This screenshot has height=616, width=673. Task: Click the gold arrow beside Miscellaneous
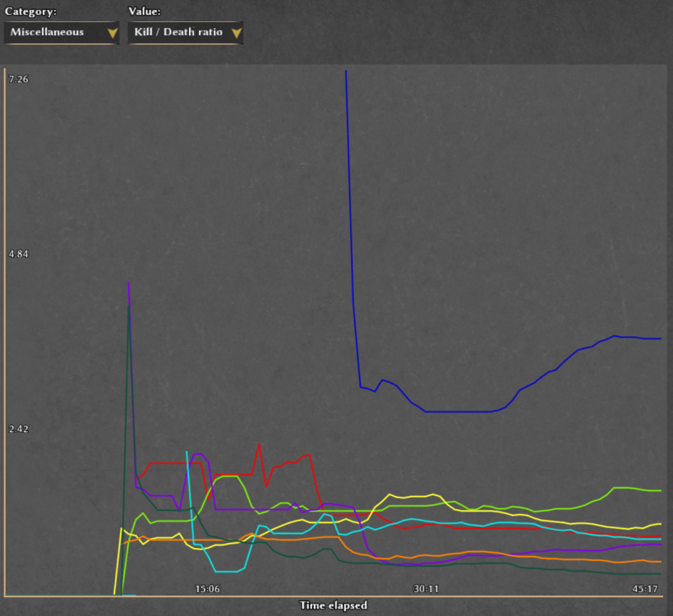(112, 33)
